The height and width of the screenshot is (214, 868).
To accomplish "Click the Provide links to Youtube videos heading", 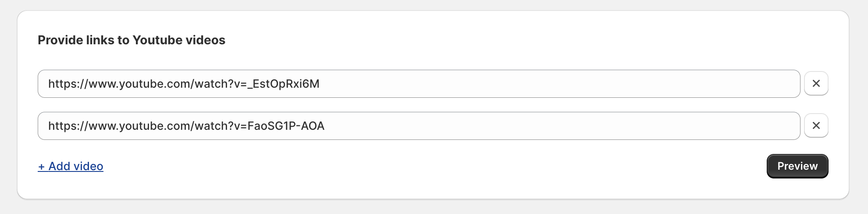I will [x=132, y=40].
